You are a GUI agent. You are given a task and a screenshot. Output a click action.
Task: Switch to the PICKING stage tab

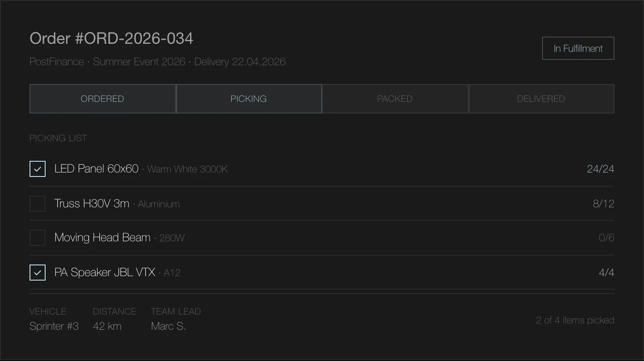(249, 99)
